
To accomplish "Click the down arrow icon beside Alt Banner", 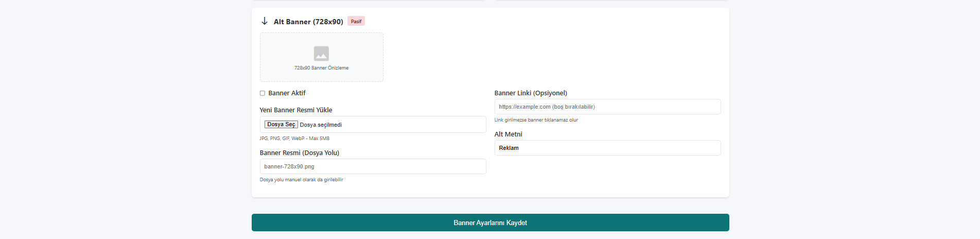I will click(x=265, y=21).
